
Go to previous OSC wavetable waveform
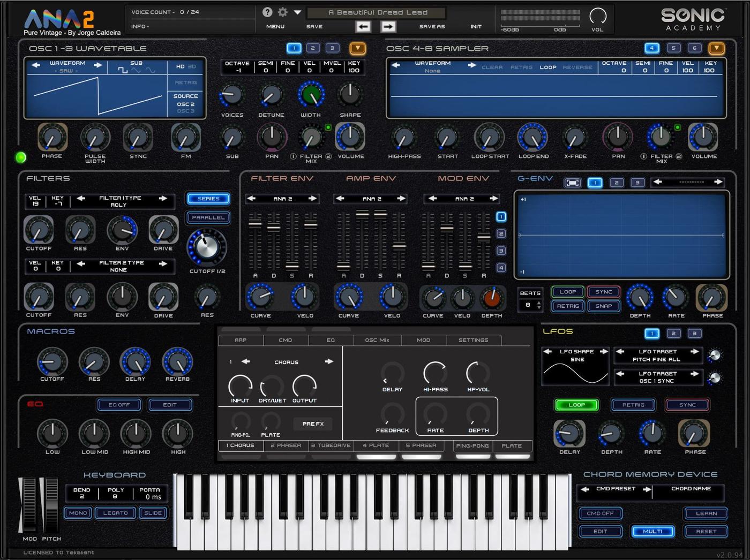pyautogui.click(x=36, y=65)
